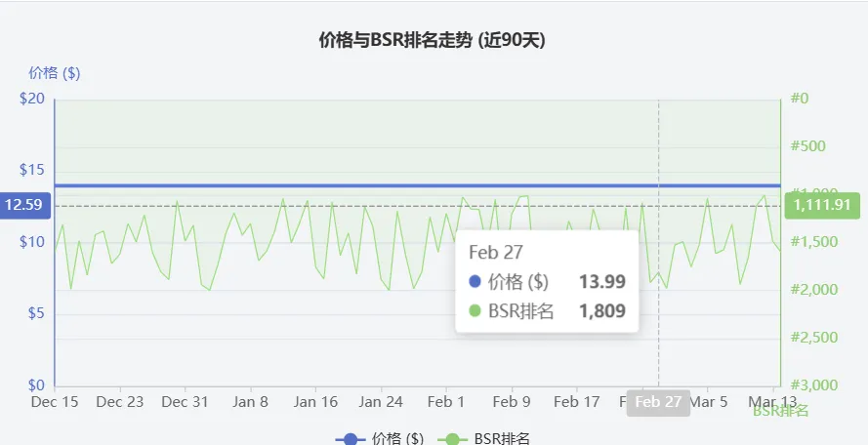Click the blue dot in the tooltip

point(475,281)
